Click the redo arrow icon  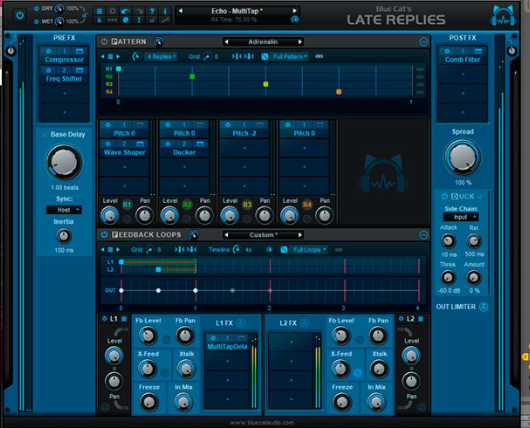coord(139,11)
